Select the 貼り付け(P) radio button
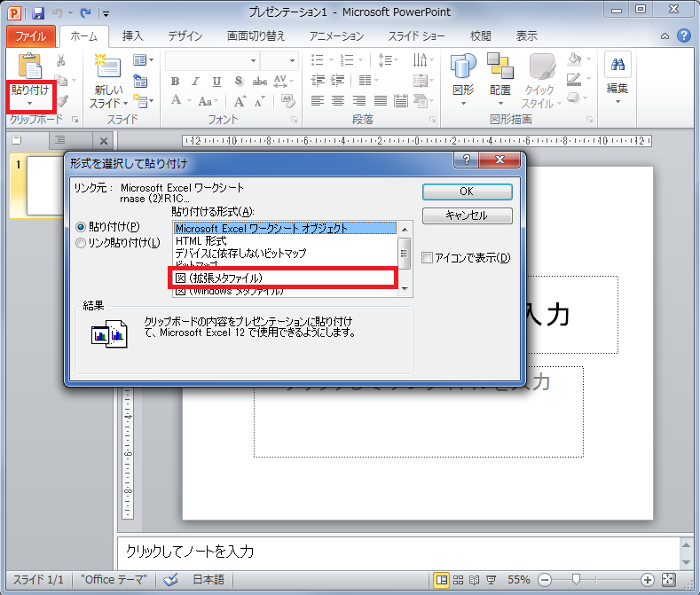The width and height of the screenshot is (700, 595). [x=82, y=227]
